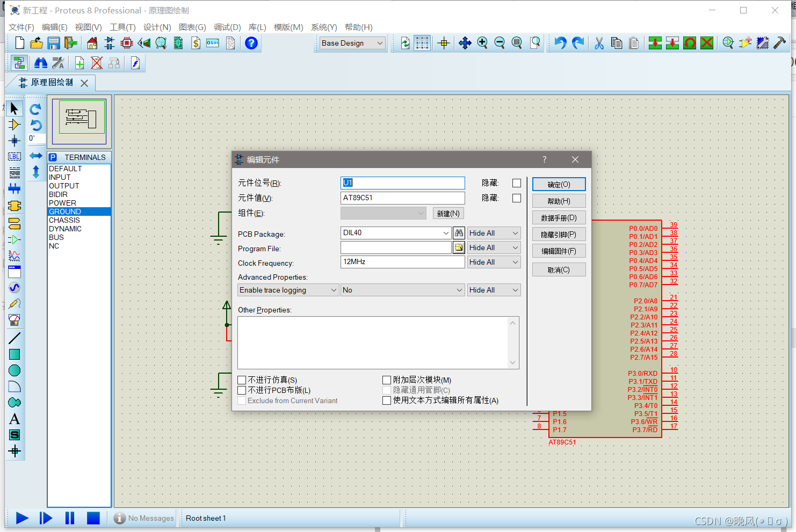Browse for program file folder icon
The image size is (796, 532).
coord(459,247)
